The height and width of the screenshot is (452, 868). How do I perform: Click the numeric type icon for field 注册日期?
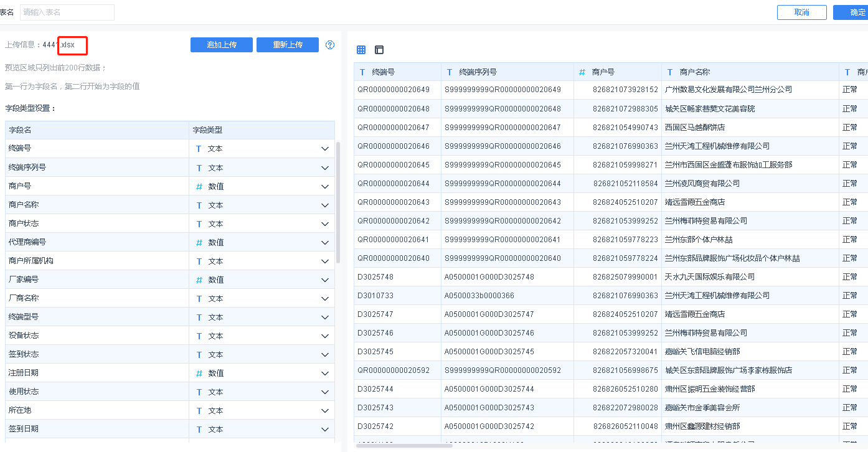[199, 373]
